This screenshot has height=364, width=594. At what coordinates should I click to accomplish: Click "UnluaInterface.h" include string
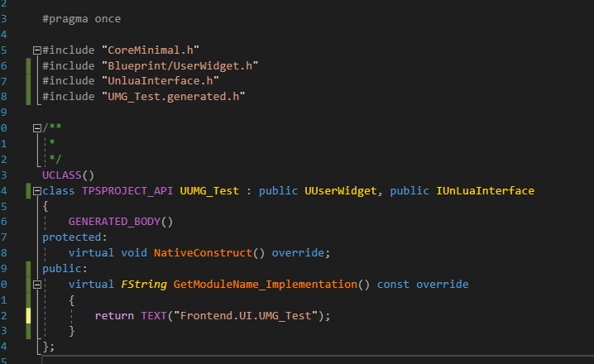coord(160,81)
